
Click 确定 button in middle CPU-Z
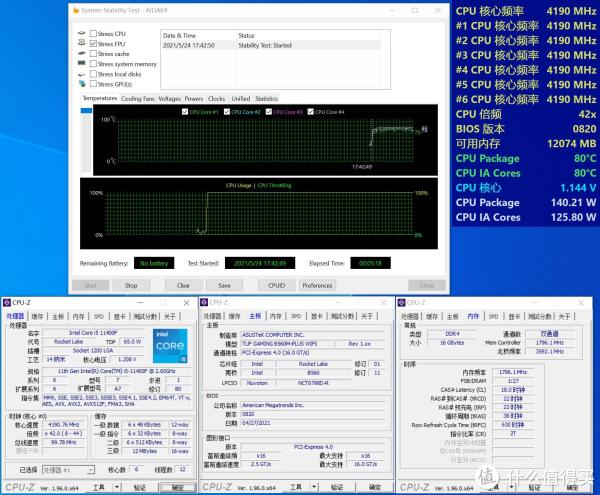(x=375, y=487)
